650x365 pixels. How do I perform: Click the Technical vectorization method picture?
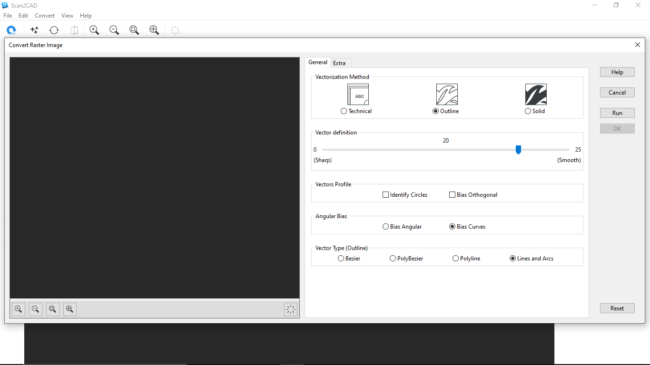(x=358, y=94)
